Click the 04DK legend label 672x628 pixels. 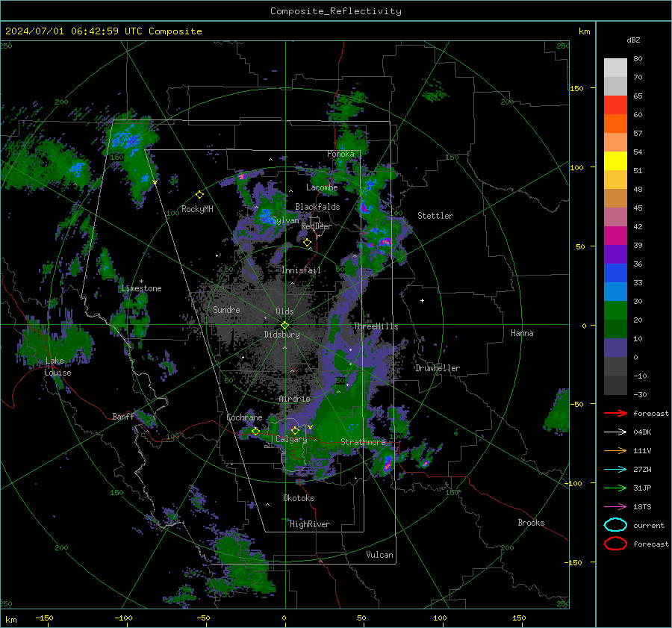tap(642, 432)
